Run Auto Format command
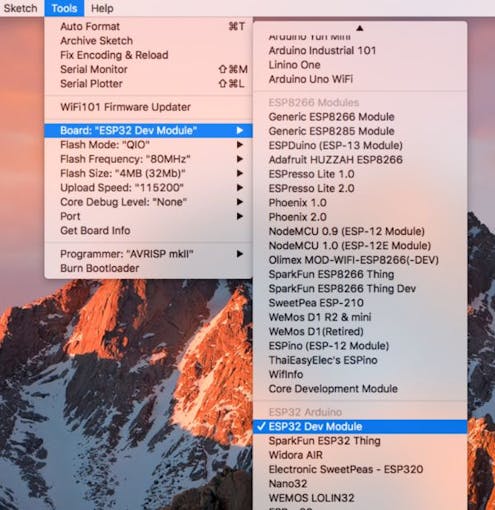 coord(148,26)
